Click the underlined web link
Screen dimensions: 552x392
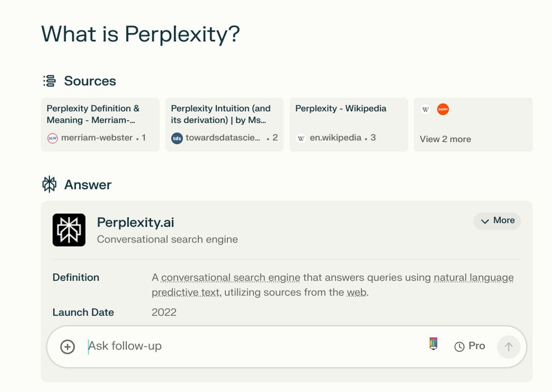pyautogui.click(x=356, y=293)
